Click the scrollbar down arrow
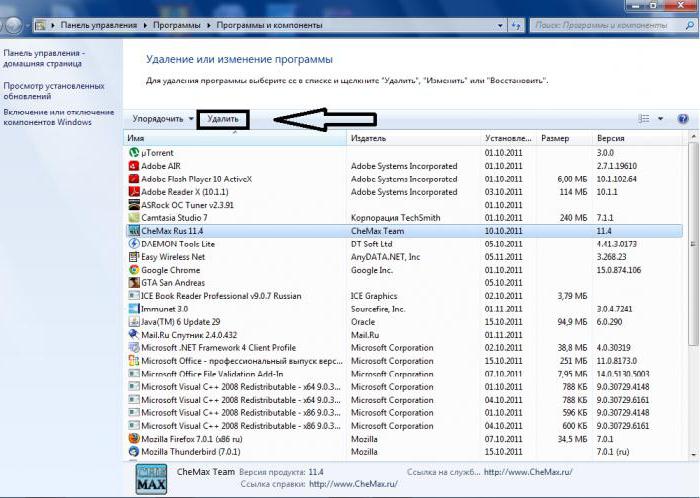The image size is (700, 498). (x=693, y=455)
